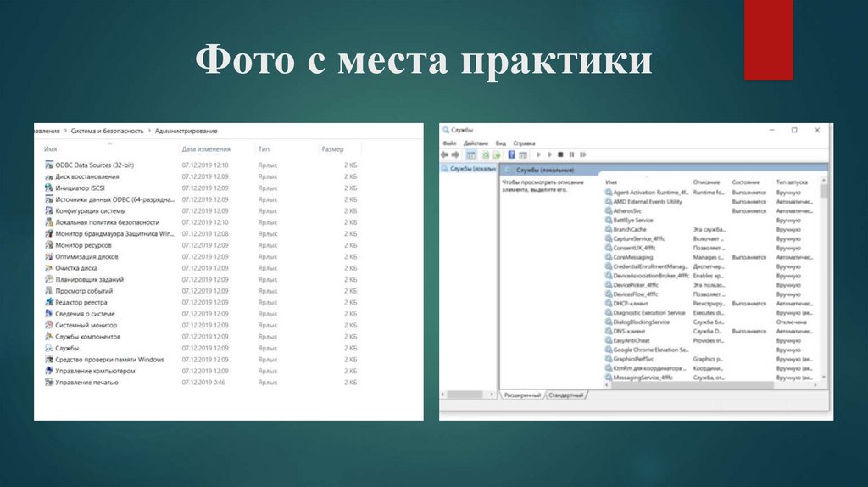Select the DHCP-клиент service row
This screenshot has height=487, width=868.
[x=711, y=304]
